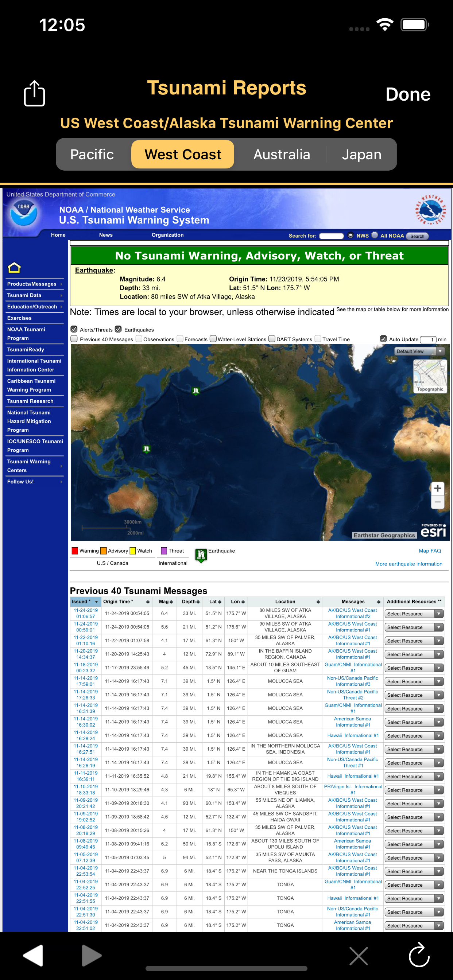The height and width of the screenshot is (980, 453).
Task: Tap the forward navigation arrow
Action: 92,955
